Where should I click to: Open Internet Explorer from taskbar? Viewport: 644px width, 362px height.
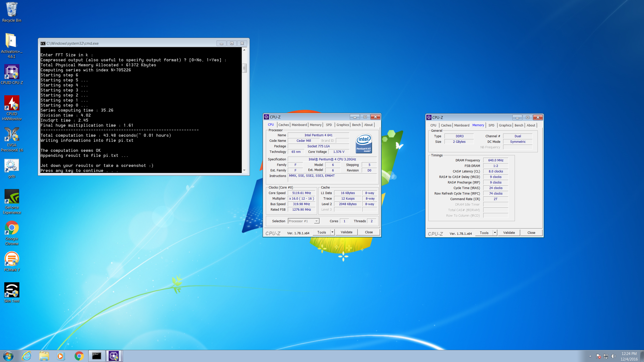[x=26, y=356]
